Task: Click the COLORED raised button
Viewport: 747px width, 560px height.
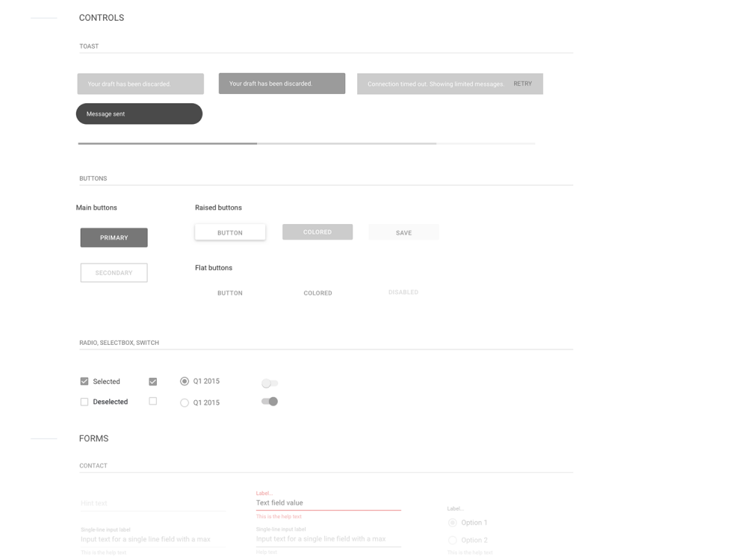Action: pos(317,231)
